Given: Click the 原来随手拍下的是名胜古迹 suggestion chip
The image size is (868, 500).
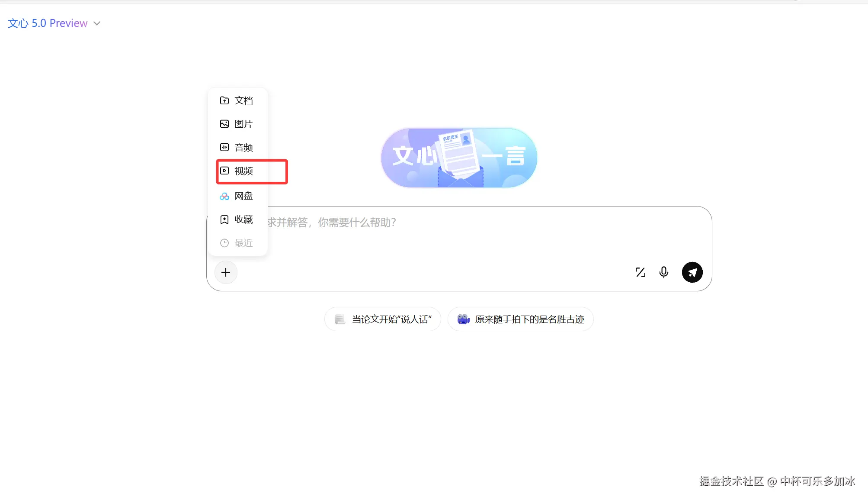Looking at the screenshot, I should point(521,319).
